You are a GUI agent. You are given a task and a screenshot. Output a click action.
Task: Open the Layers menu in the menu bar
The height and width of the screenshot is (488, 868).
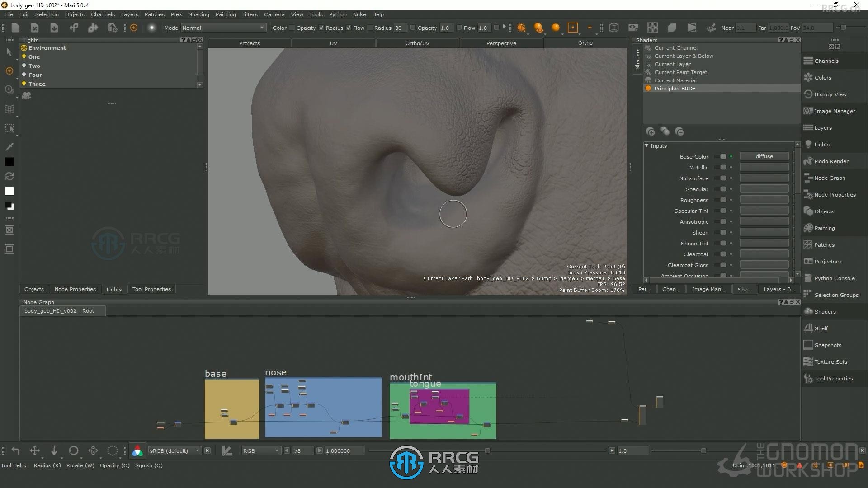129,14
